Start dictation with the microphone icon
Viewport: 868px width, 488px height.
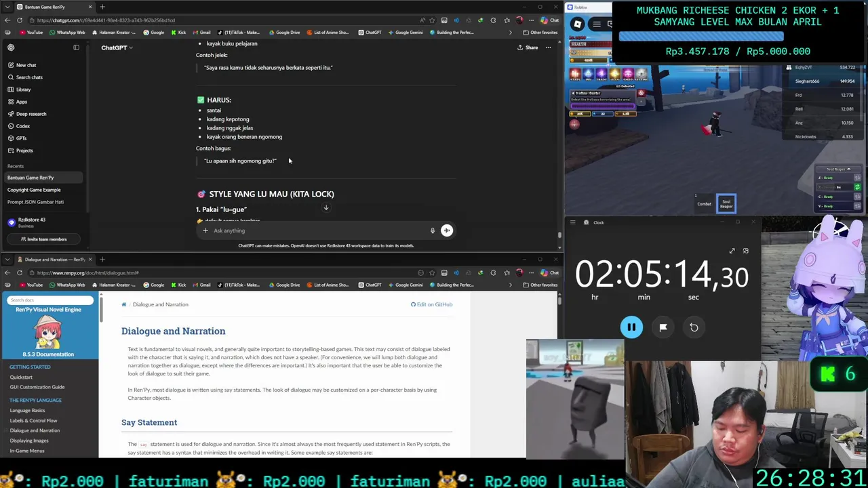point(432,230)
